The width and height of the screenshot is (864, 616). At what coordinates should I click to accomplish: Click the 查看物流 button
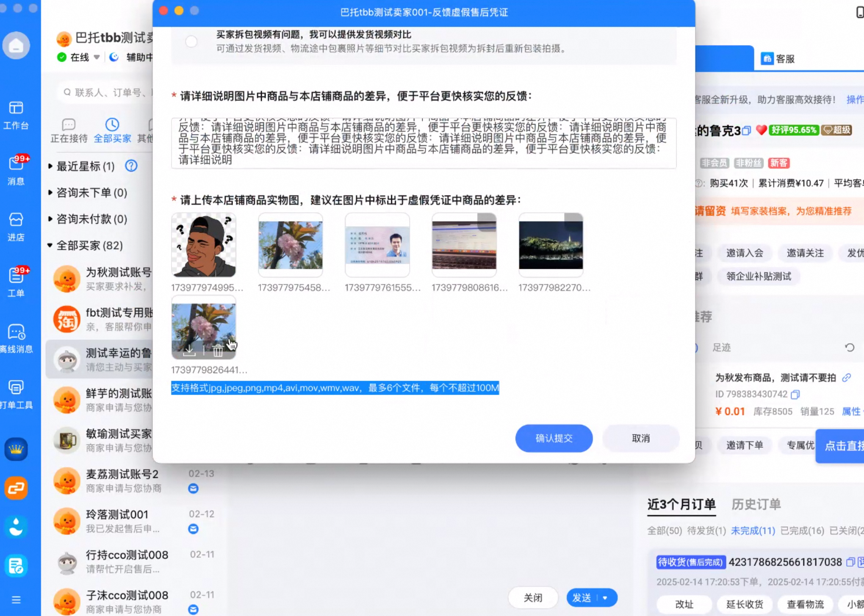805,605
